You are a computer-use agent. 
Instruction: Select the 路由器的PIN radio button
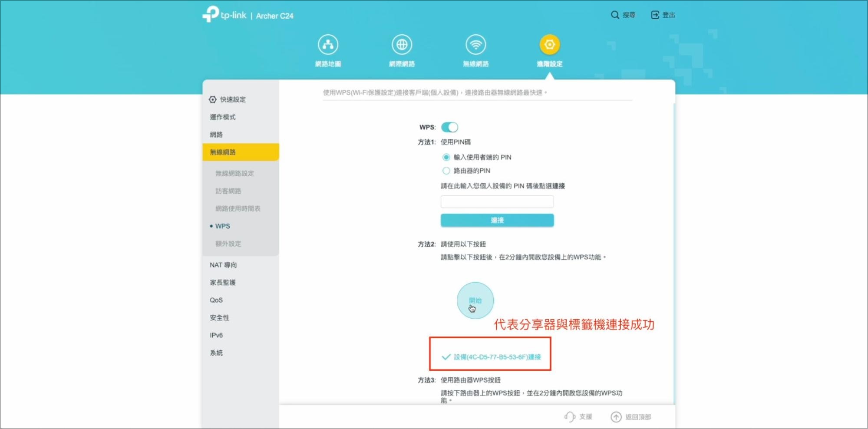(446, 171)
